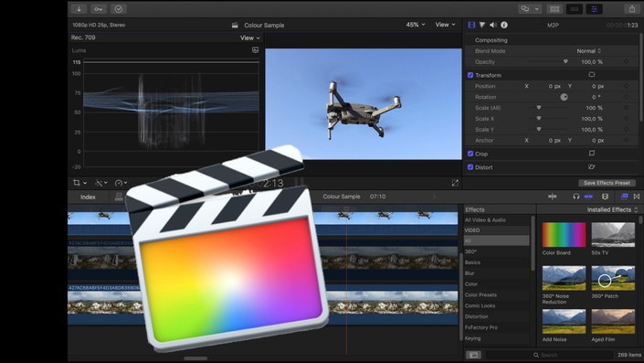Click the Rotation dial control
This screenshot has width=644, height=363.
564,97
